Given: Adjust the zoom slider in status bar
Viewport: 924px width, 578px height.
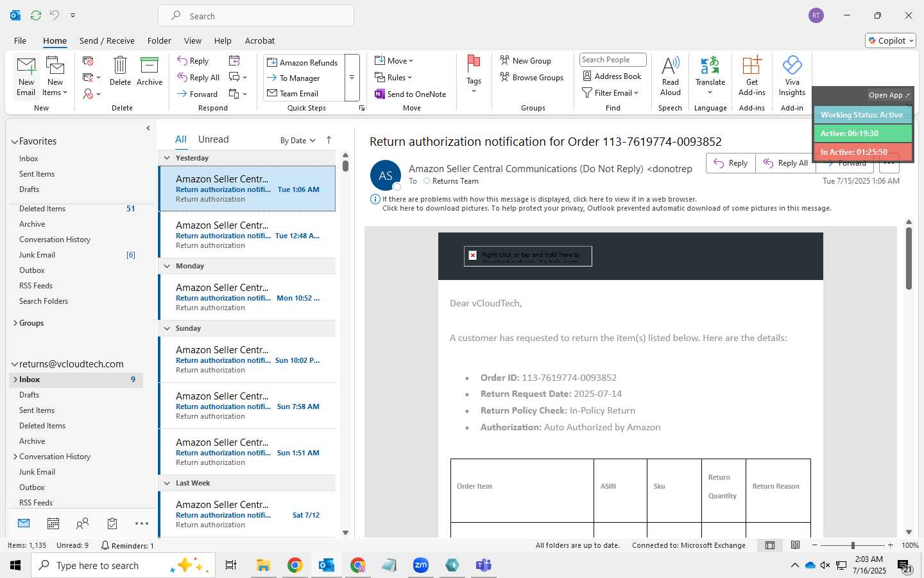Looking at the screenshot, I should [x=853, y=545].
